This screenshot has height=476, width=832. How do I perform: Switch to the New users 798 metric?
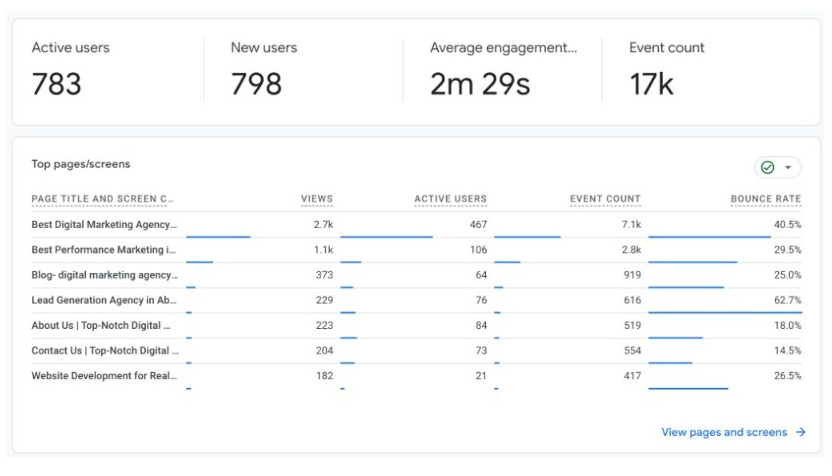pos(303,70)
